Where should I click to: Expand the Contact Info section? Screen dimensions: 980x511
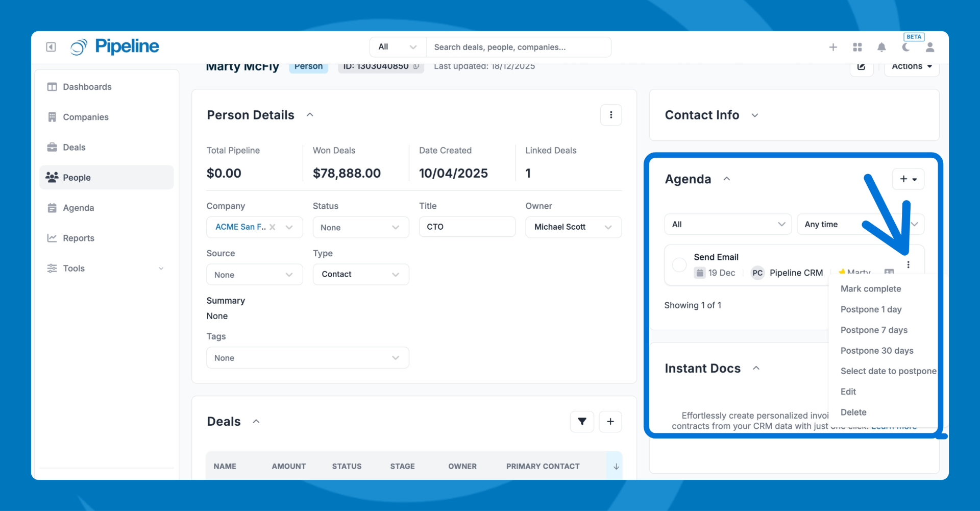coord(755,115)
